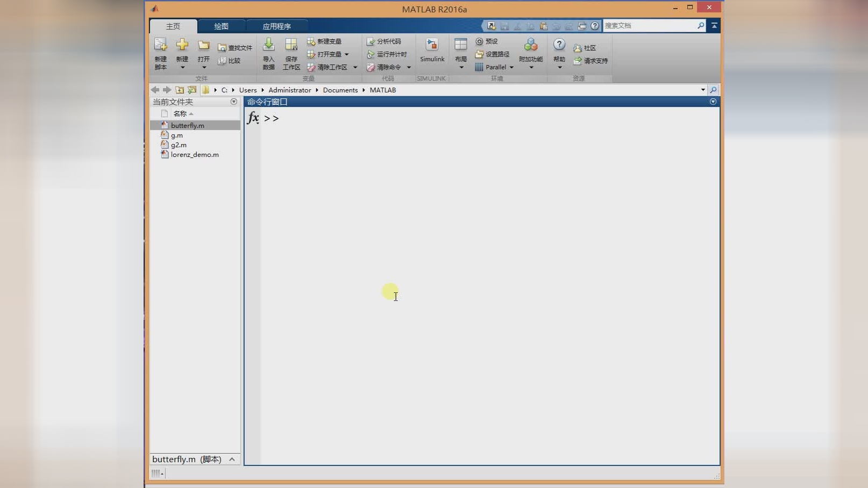
Task: Expand Open Variable dropdown arrow
Action: click(x=347, y=54)
